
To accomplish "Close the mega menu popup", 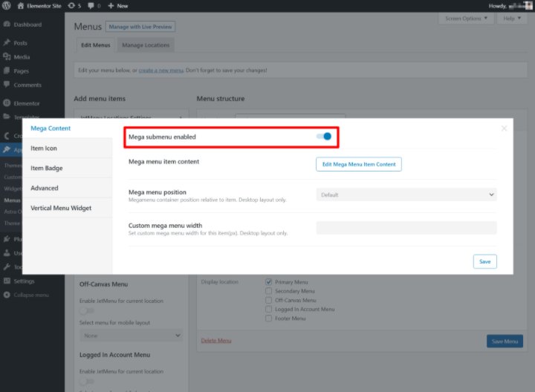I will 504,128.
